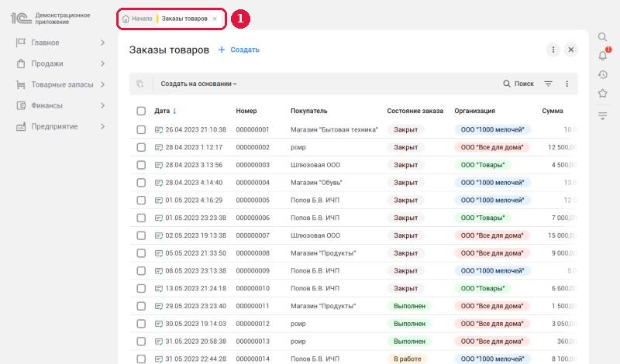The image size is (620, 364).
Task: Switch to Начало tab
Action: (x=142, y=19)
